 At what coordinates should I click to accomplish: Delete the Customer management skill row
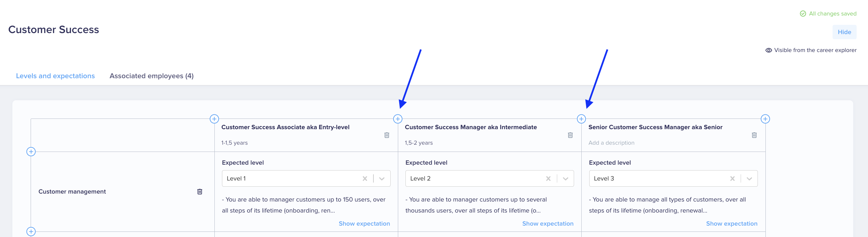point(200,192)
